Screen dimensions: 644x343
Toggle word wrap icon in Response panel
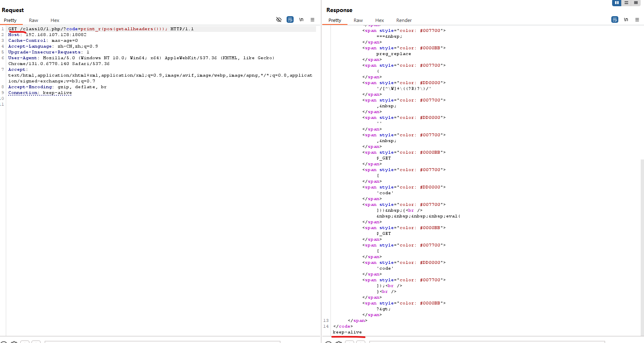[x=615, y=19]
